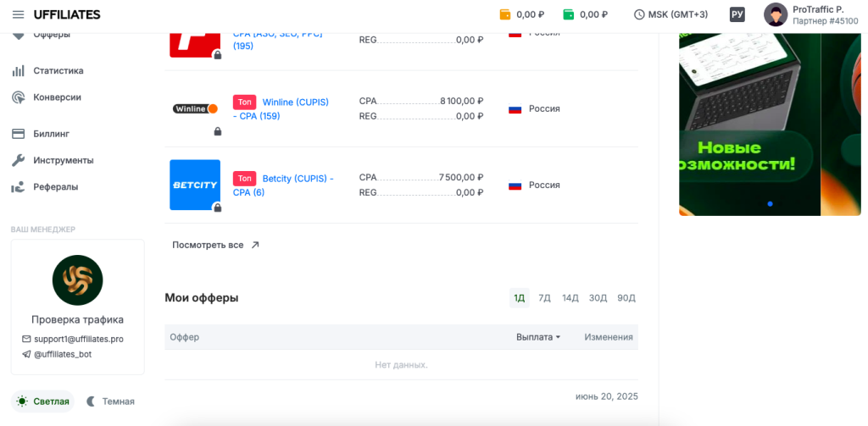Viewport: 868px width, 426px height.
Task: Click the ProTraffic P. account name
Action: tap(818, 10)
